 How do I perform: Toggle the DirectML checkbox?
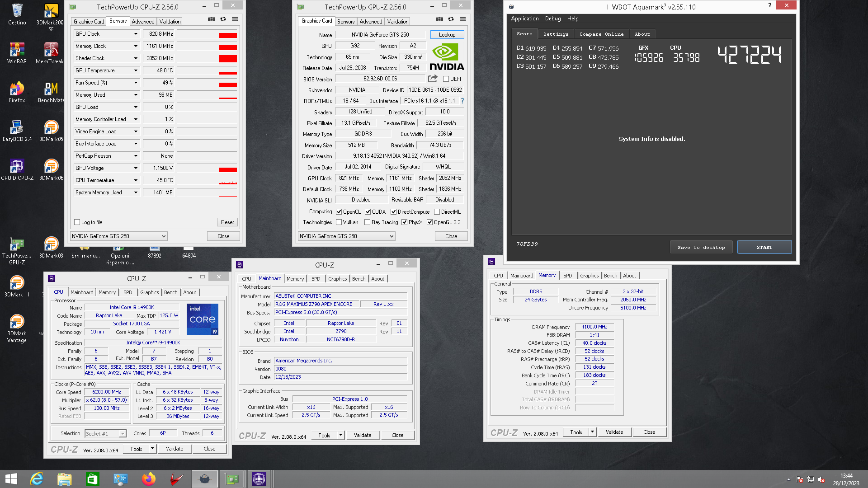pyautogui.click(x=437, y=211)
